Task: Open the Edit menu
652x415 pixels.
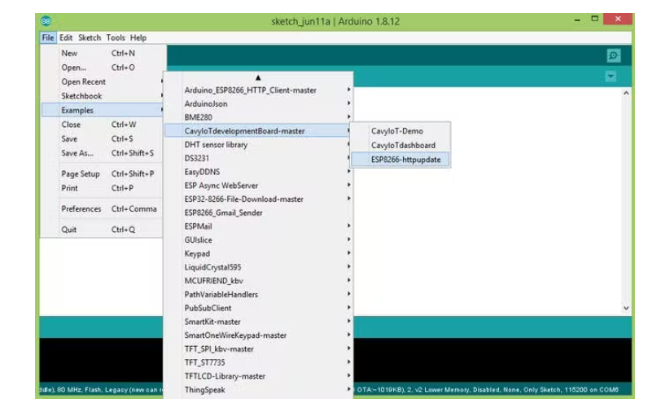Action: 66,38
